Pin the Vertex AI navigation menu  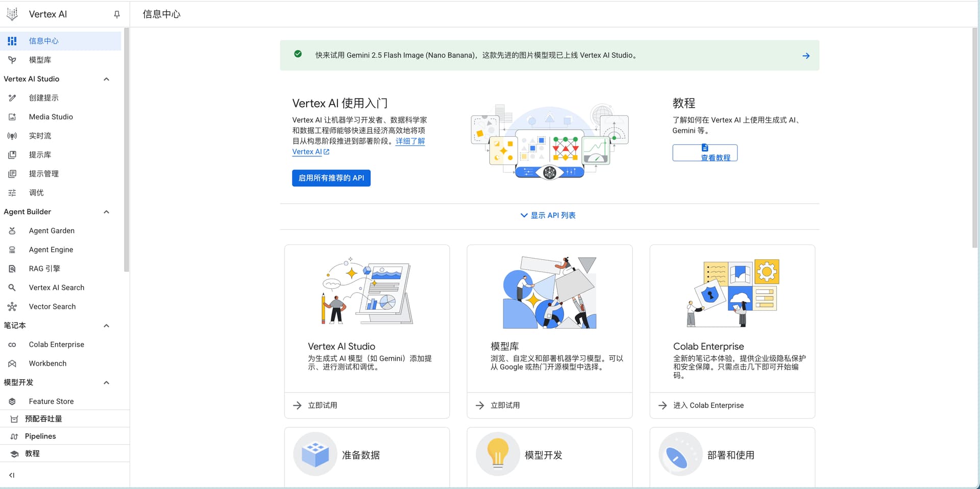tap(117, 14)
